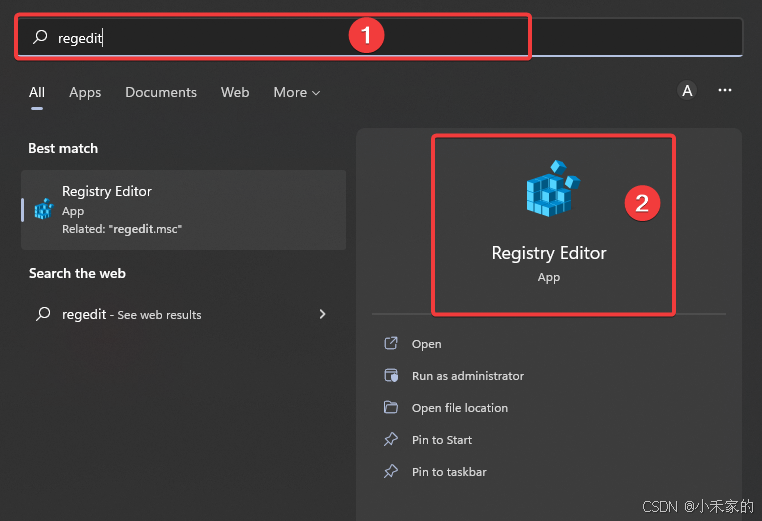Switch to the All tab
The height and width of the screenshot is (521, 762).
[x=37, y=92]
